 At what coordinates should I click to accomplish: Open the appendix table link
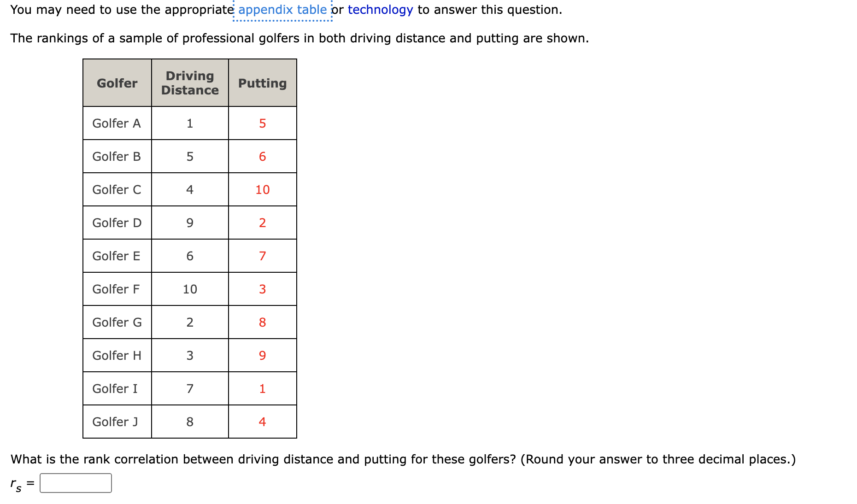282,9
